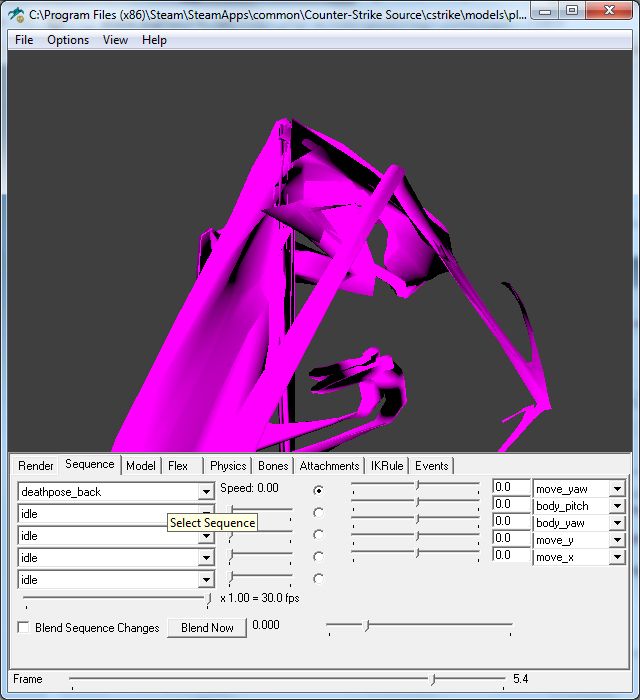The image size is (640, 700).
Task: Click the body_yaw value field
Action: pyautogui.click(x=511, y=521)
